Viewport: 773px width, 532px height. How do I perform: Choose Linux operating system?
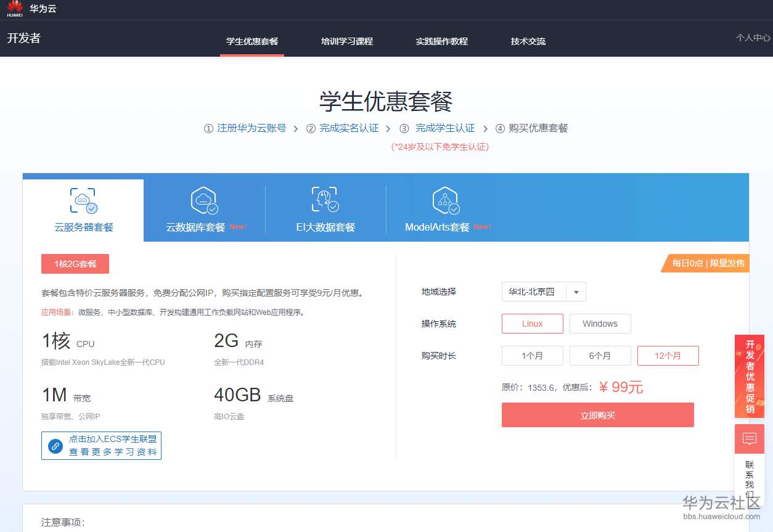point(533,324)
